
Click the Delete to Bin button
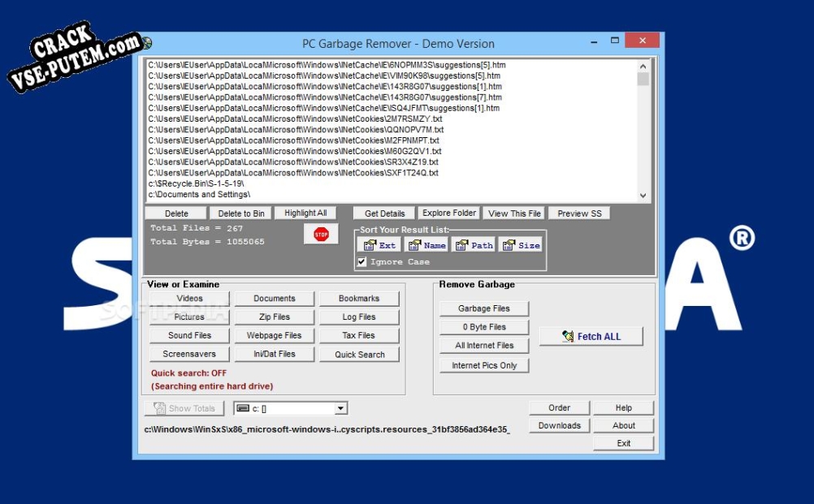(x=241, y=213)
